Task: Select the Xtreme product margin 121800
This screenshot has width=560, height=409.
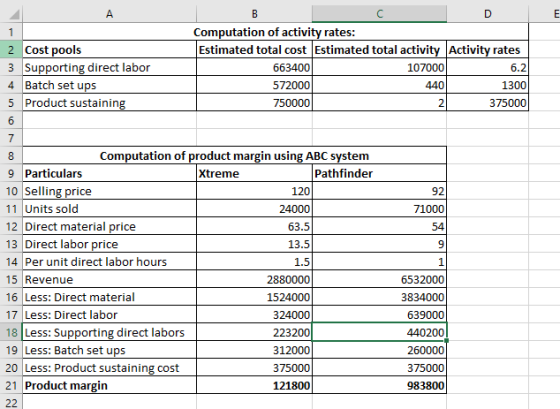Action: coord(254,386)
